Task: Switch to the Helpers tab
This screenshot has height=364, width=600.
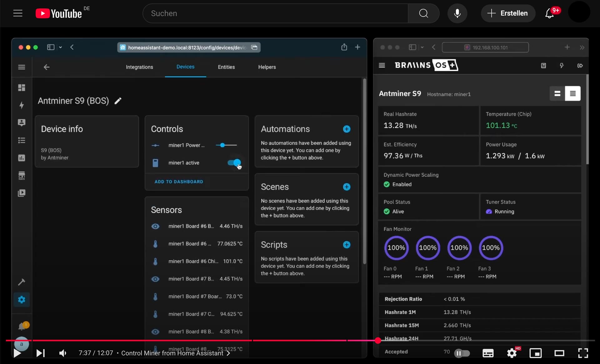Action: 267,67
